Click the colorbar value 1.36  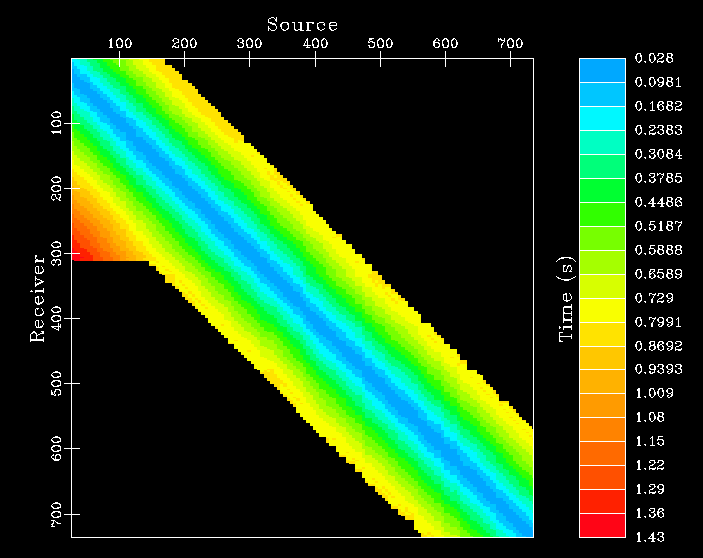pos(650,513)
